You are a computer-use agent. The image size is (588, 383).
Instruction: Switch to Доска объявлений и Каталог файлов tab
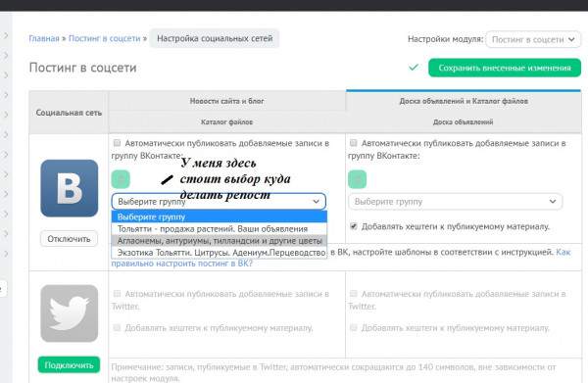pos(464,101)
